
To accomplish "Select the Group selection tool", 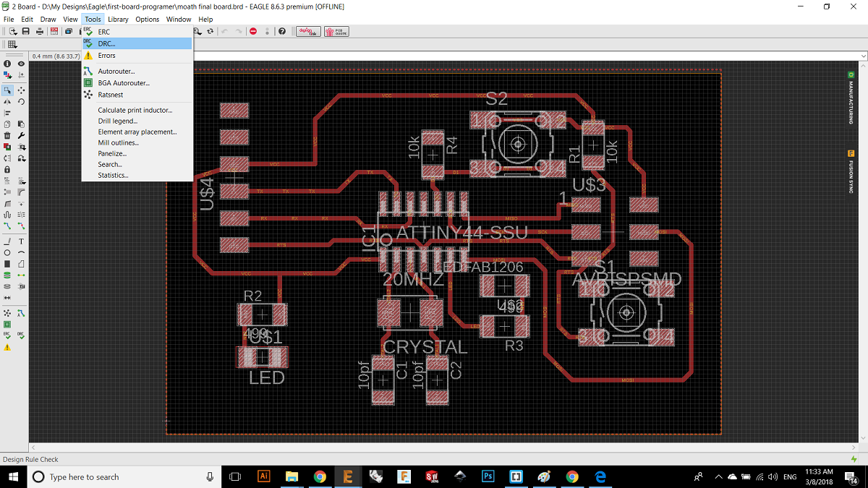I will pyautogui.click(x=7, y=90).
